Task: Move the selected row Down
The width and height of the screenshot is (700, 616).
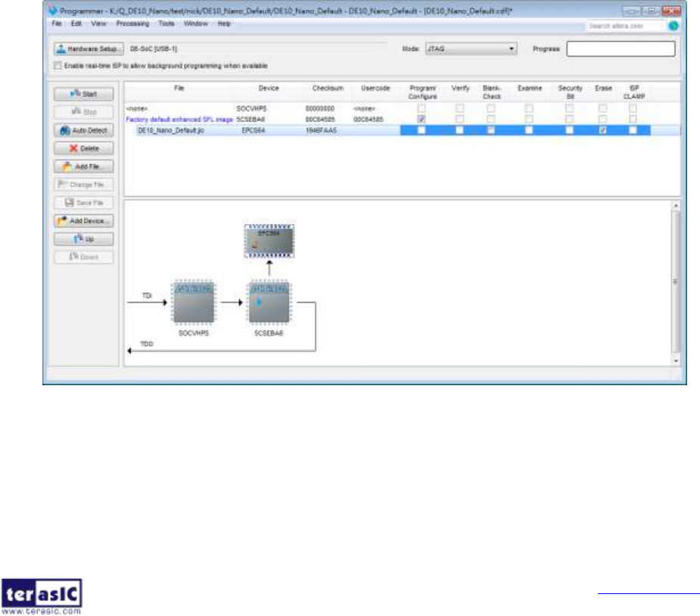Action: 83,257
